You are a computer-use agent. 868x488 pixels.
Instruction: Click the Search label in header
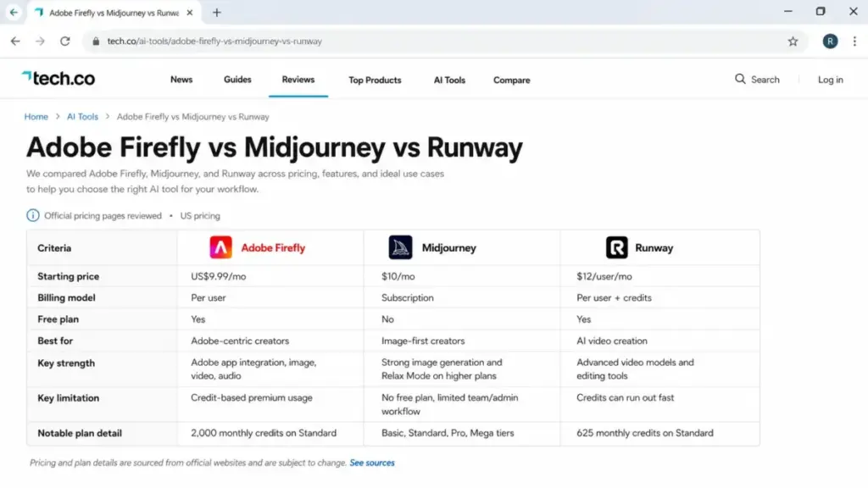click(x=765, y=80)
